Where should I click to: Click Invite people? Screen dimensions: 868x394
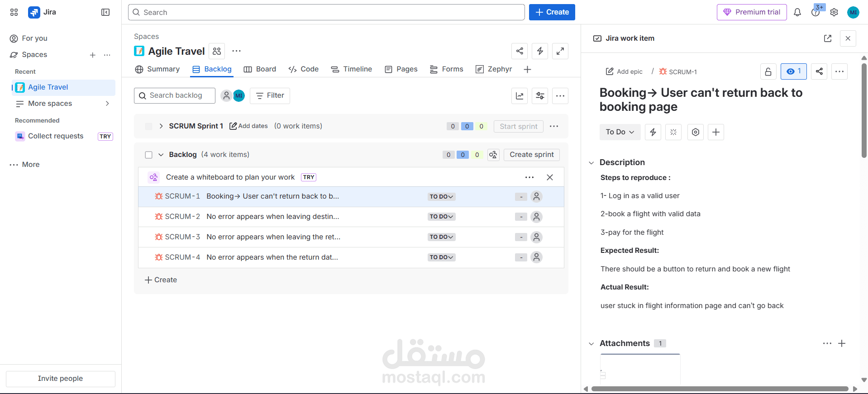(x=61, y=379)
